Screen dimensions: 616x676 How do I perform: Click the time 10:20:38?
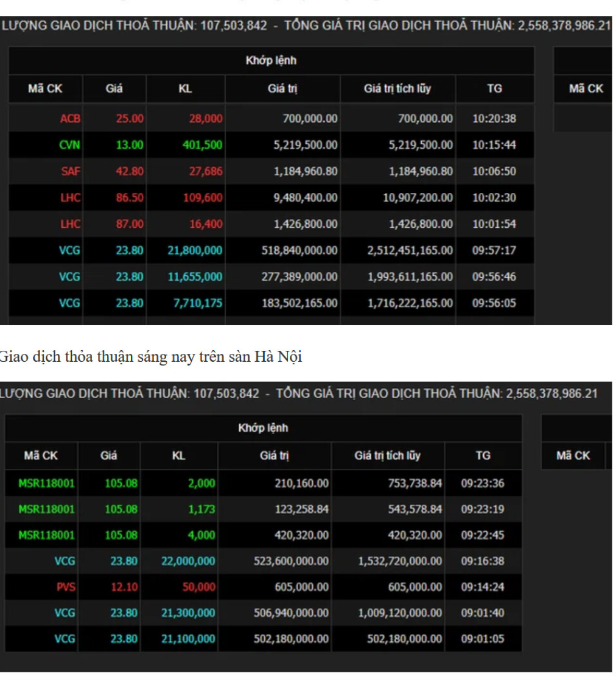click(494, 119)
